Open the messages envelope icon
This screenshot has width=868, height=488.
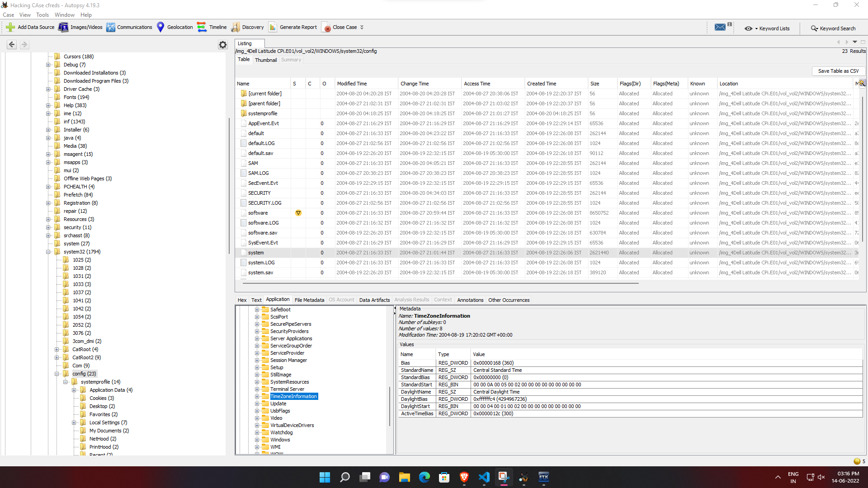point(720,27)
